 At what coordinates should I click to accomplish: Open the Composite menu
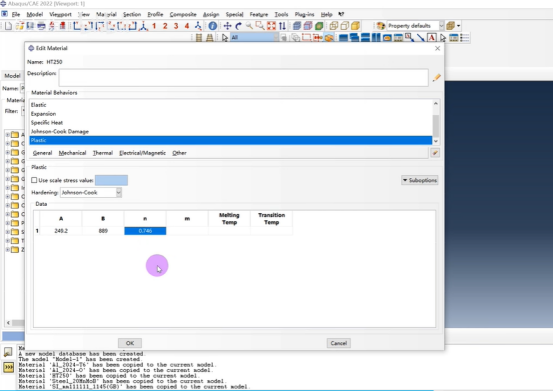click(x=183, y=14)
